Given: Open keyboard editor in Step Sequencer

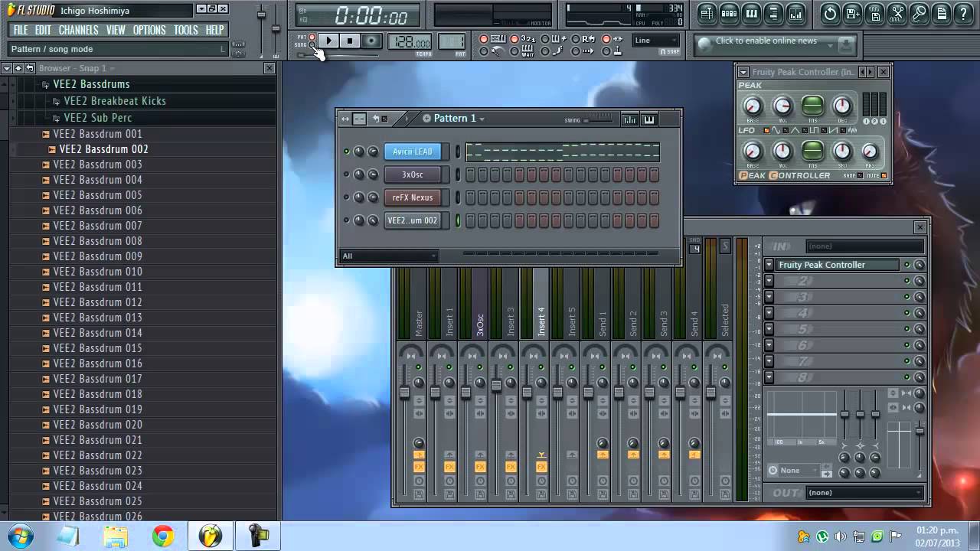Looking at the screenshot, I should click(649, 119).
